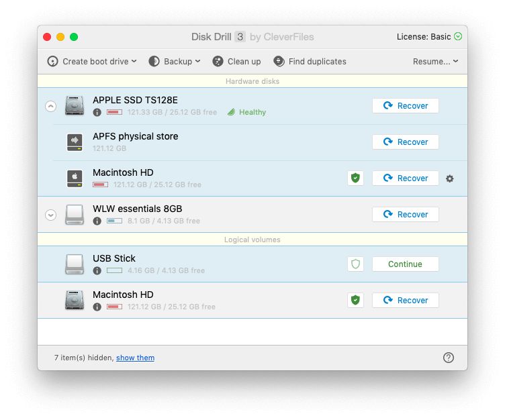The width and height of the screenshot is (505, 420).
Task: Open Find duplicates tool
Action: pos(310,61)
